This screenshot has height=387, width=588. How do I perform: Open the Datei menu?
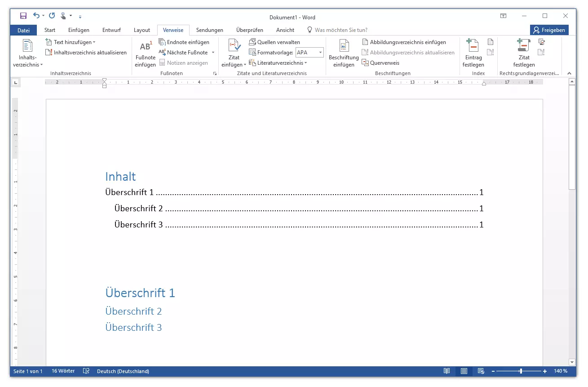[x=23, y=30]
